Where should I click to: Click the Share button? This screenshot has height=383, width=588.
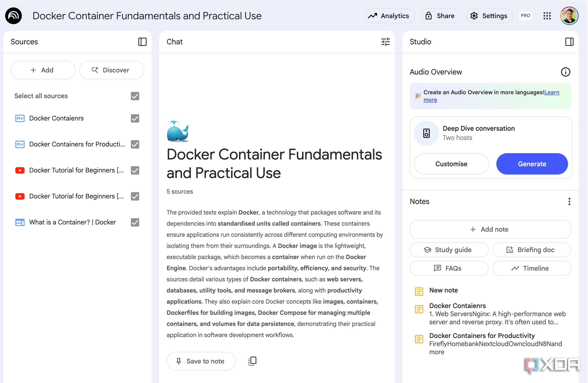coord(440,16)
